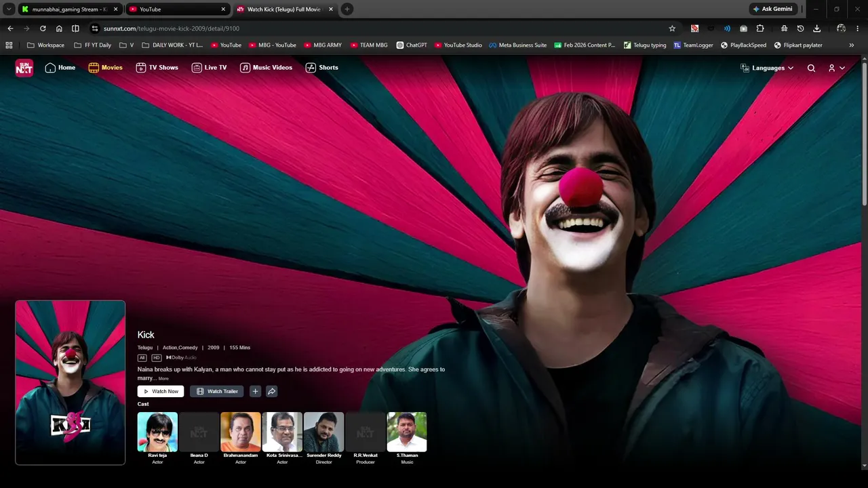Image resolution: width=868 pixels, height=488 pixels.
Task: Open the Telugu typing bookmark
Action: 644,45
